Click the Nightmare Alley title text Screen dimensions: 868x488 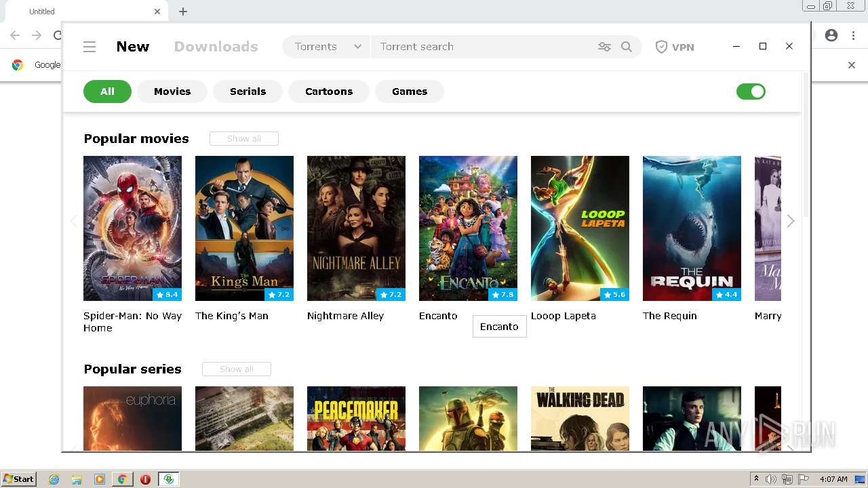345,316
